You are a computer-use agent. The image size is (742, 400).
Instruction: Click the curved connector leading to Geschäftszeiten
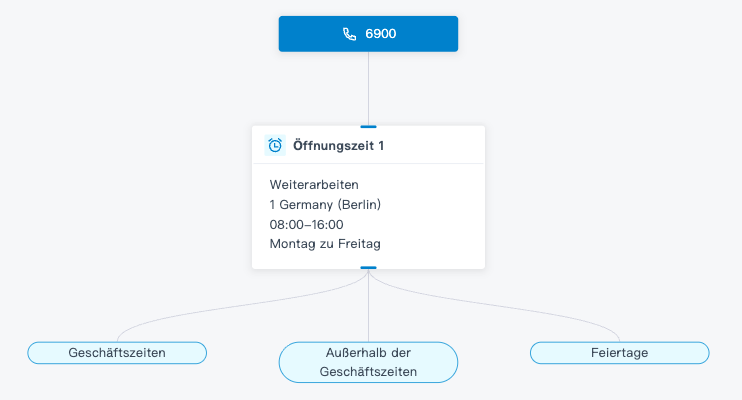click(200, 315)
